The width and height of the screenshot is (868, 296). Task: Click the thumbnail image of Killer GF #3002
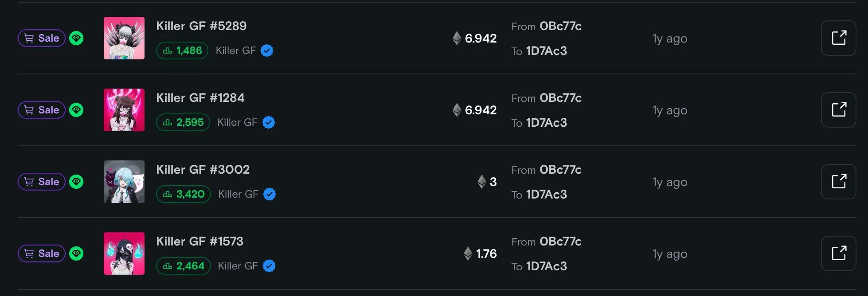(124, 182)
